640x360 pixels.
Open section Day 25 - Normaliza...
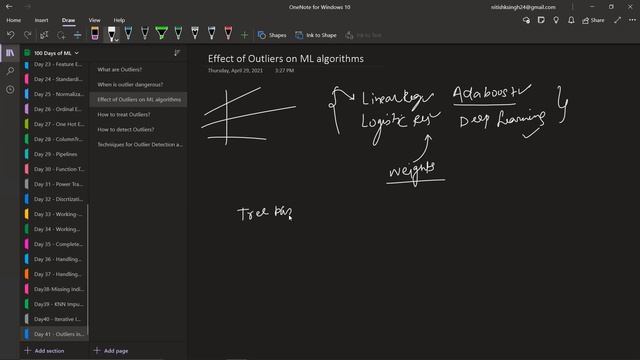tap(55, 94)
